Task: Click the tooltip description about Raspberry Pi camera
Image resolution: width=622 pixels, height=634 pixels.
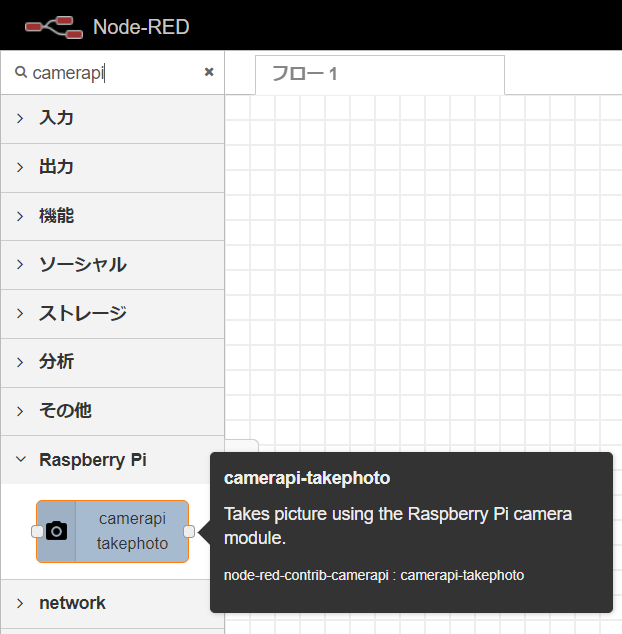Action: coord(398,526)
